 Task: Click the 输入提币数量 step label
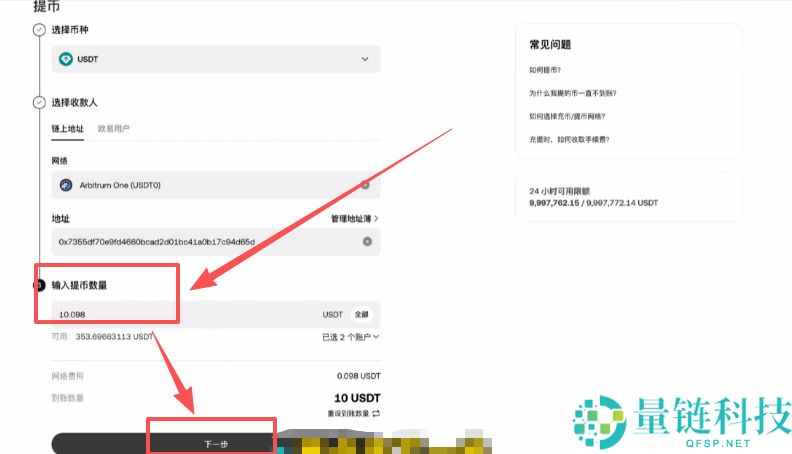pos(79,285)
